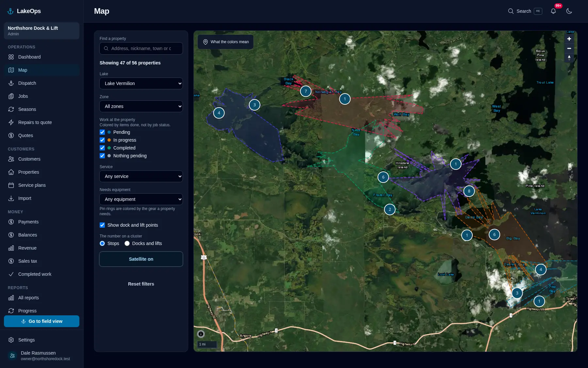Open the Northshore Dock & Lift account switcher
This screenshot has width=588, height=368.
[x=41, y=31]
